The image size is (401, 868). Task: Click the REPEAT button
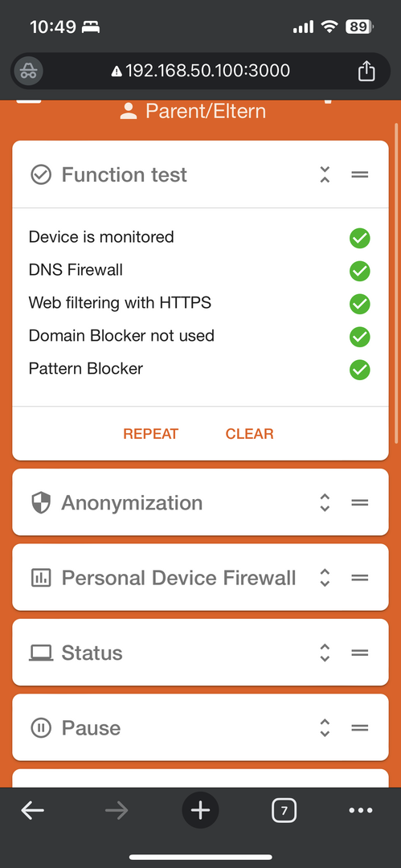pyautogui.click(x=150, y=434)
